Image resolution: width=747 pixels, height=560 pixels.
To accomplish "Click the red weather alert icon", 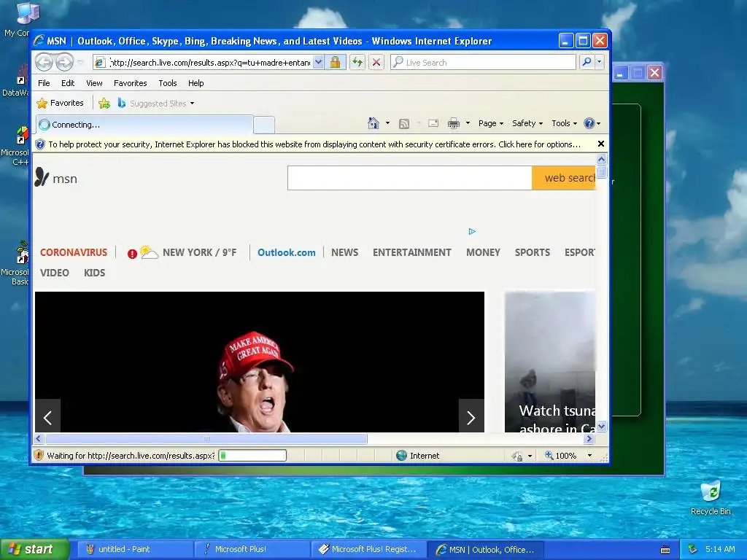I will pyautogui.click(x=132, y=254).
